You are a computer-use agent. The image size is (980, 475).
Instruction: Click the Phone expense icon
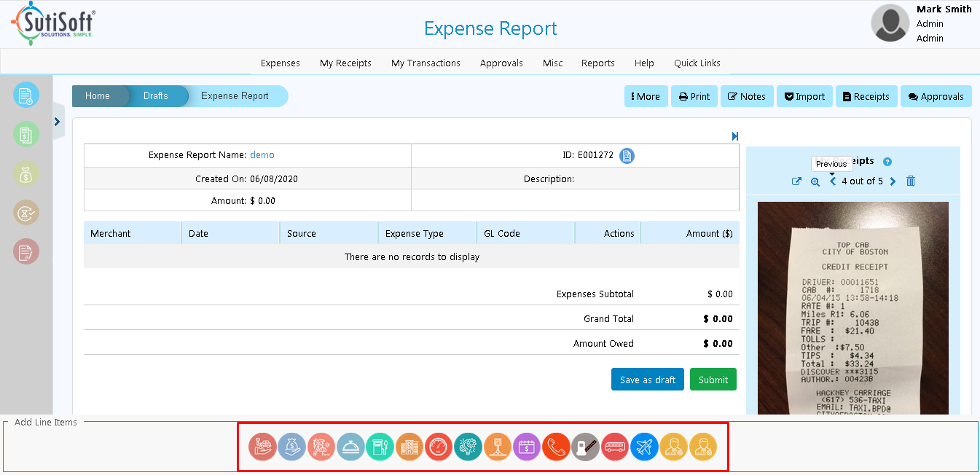click(555, 447)
